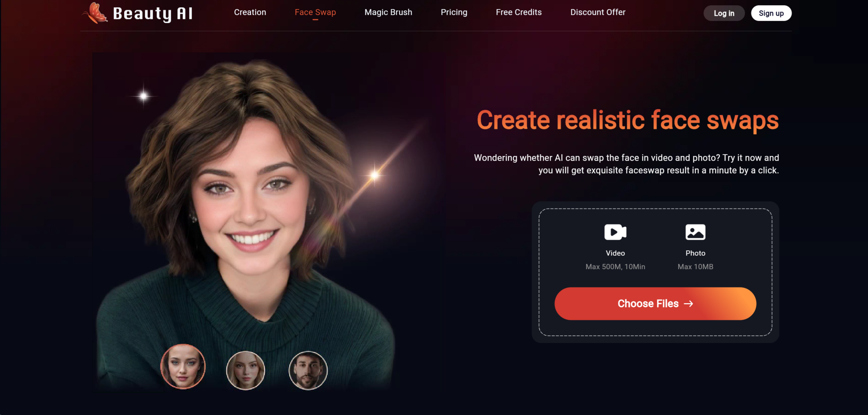Select the Face Swap tab
Screen dimensions: 868x415
pos(315,12)
